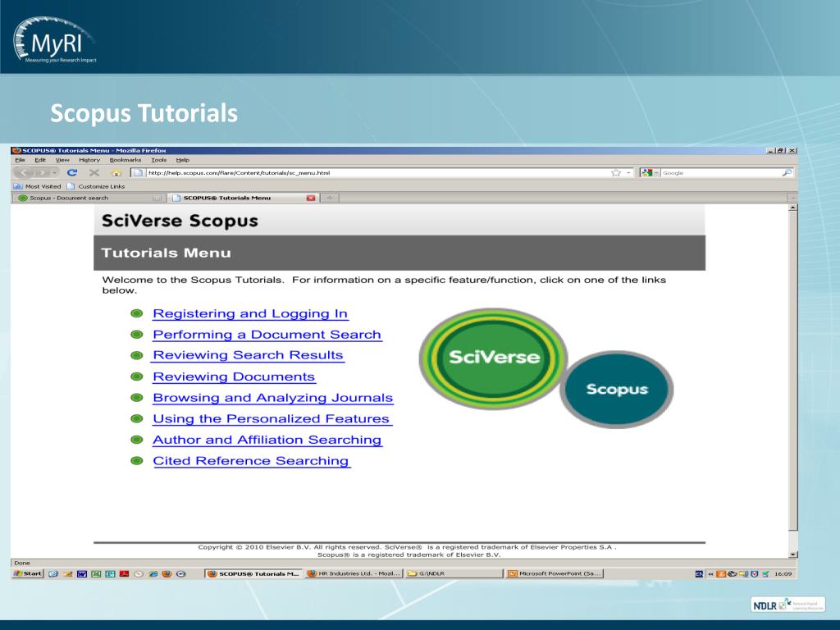Click the language indicator in system tray
This screenshot has width=840, height=630.
point(699,573)
